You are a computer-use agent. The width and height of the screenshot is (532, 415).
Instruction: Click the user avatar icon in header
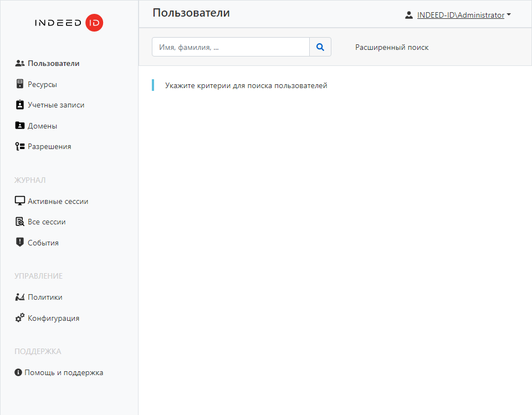[409, 16]
